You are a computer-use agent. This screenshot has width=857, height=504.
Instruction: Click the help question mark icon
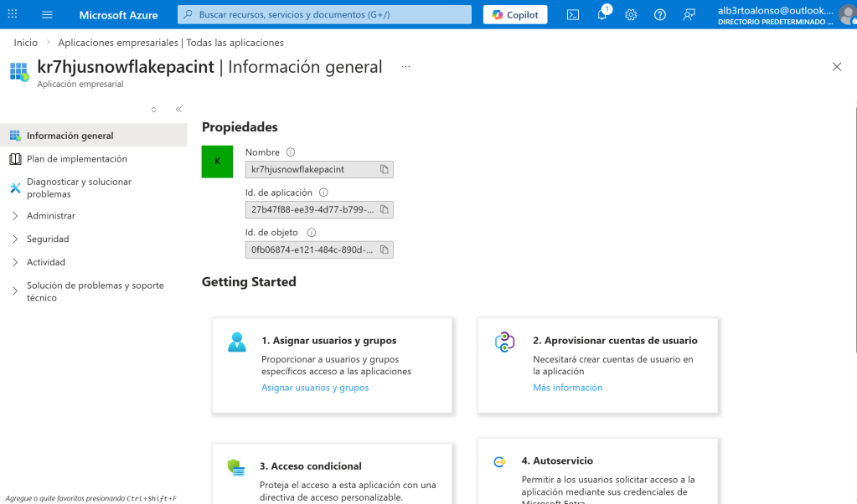click(660, 15)
